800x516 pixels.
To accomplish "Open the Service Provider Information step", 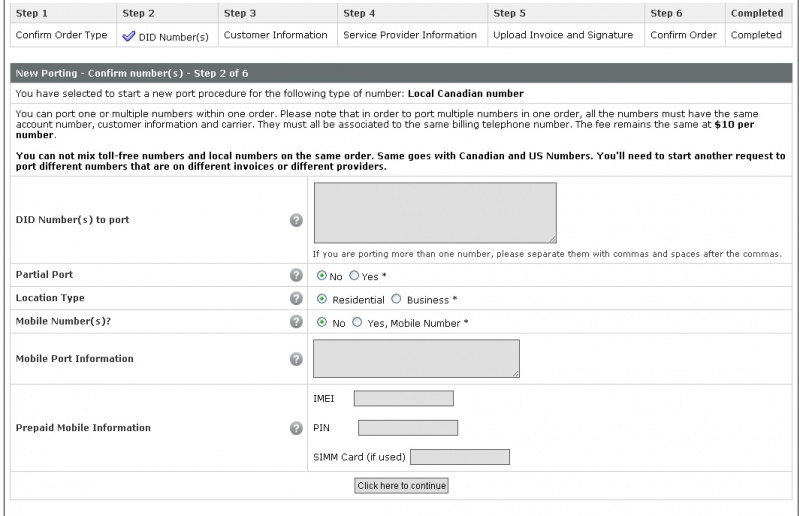I will pos(410,35).
